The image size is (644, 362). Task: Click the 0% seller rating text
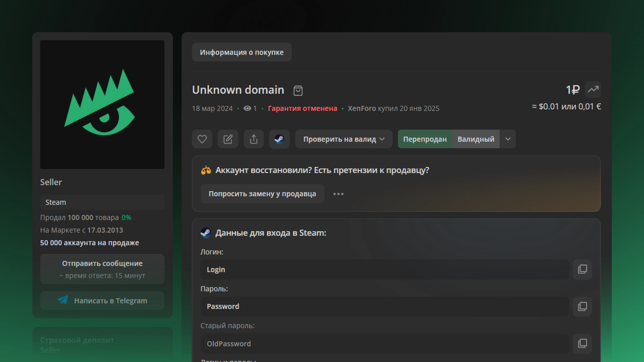(x=126, y=217)
